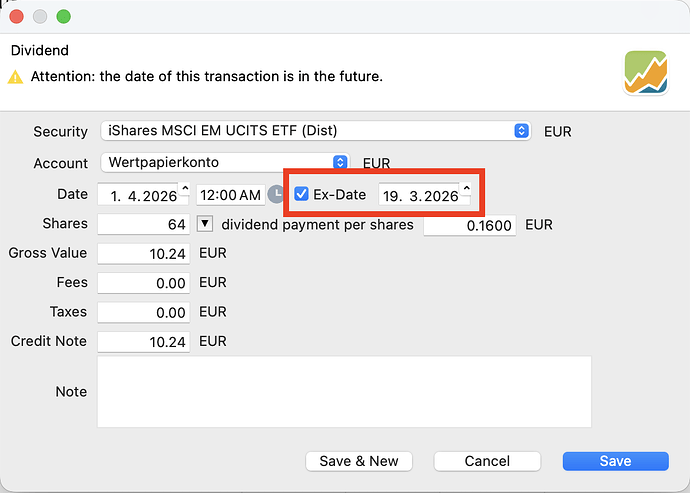Click the Gross Value input field

click(144, 254)
